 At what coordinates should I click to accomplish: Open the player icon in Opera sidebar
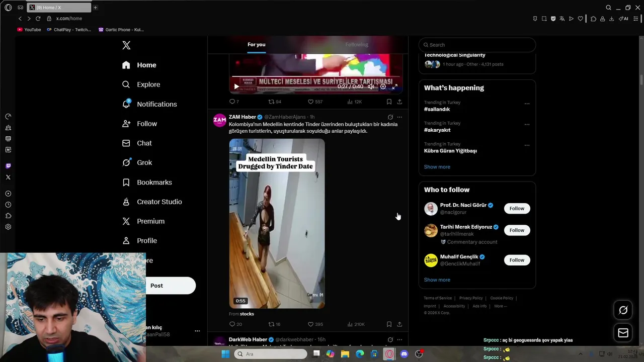[8, 194]
